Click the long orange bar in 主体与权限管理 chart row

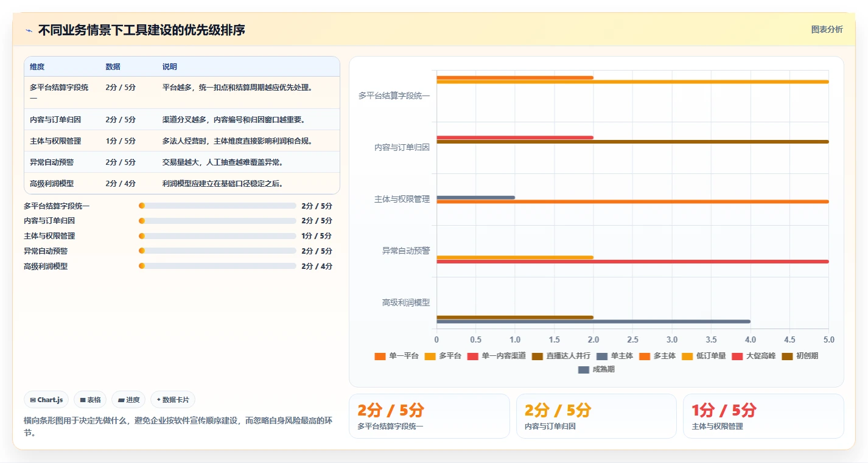632,201
